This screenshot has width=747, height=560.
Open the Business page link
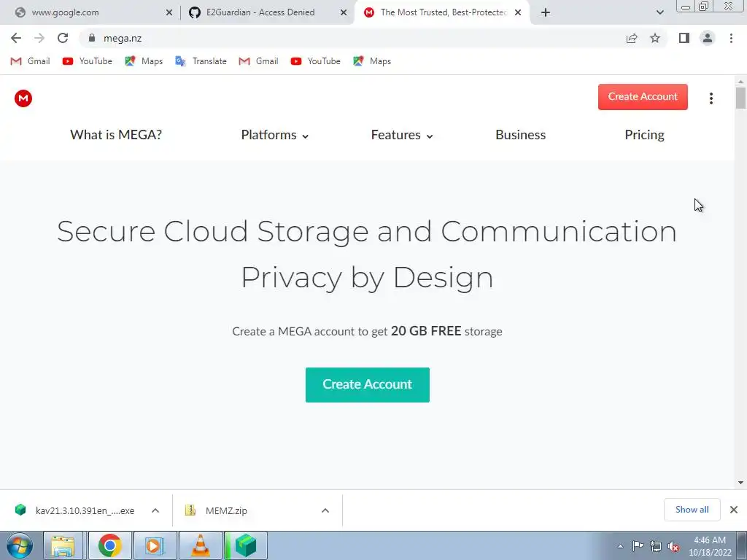pos(520,135)
